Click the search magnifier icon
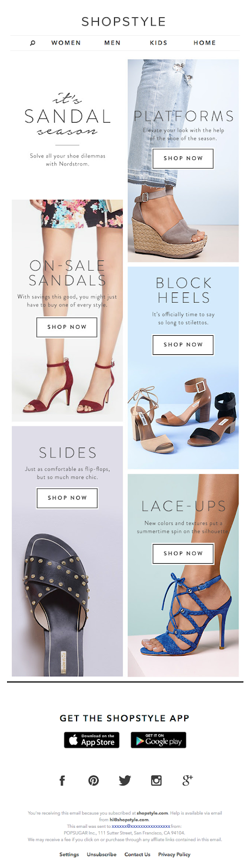 (x=33, y=43)
